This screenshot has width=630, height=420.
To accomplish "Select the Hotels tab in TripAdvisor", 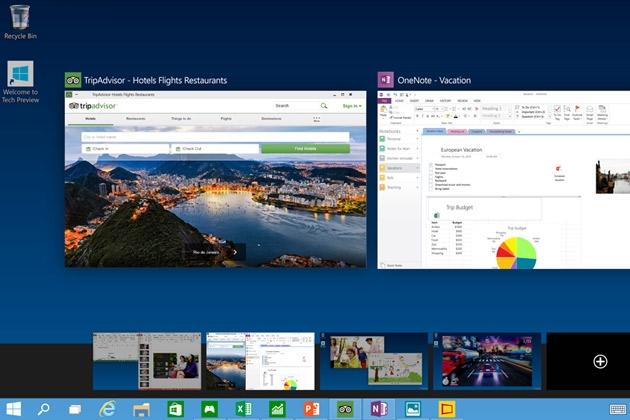I will coord(90,119).
